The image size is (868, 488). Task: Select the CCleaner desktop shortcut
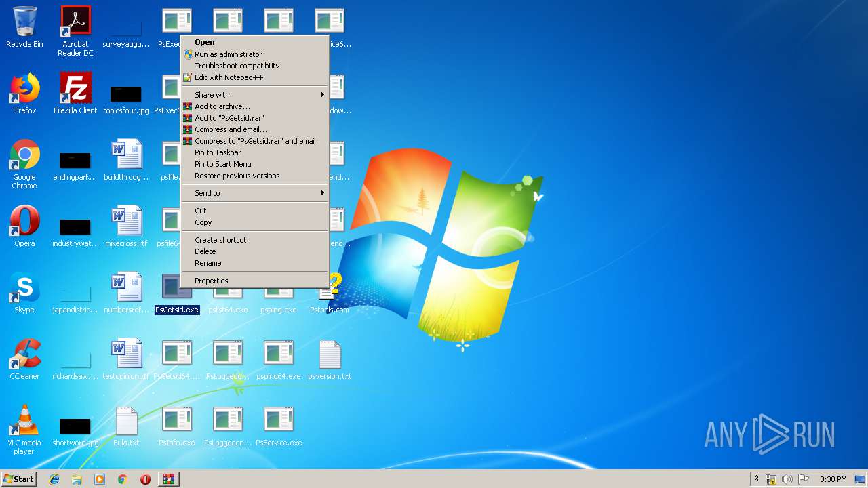coord(24,359)
